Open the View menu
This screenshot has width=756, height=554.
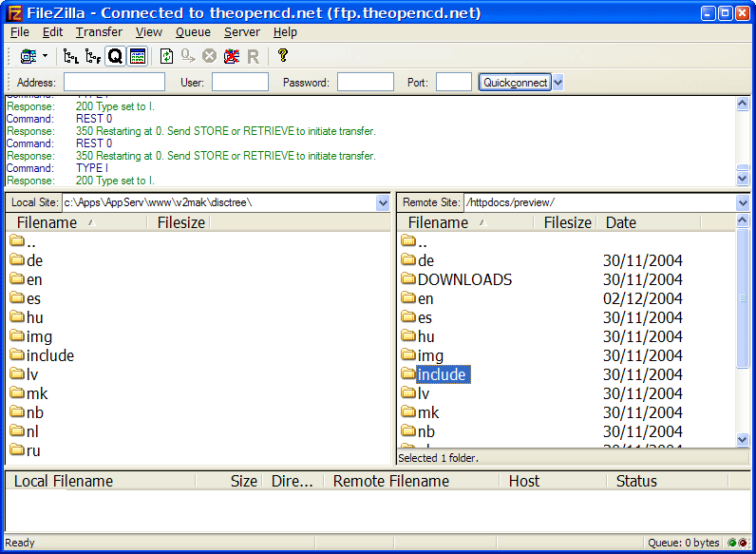pyautogui.click(x=148, y=32)
